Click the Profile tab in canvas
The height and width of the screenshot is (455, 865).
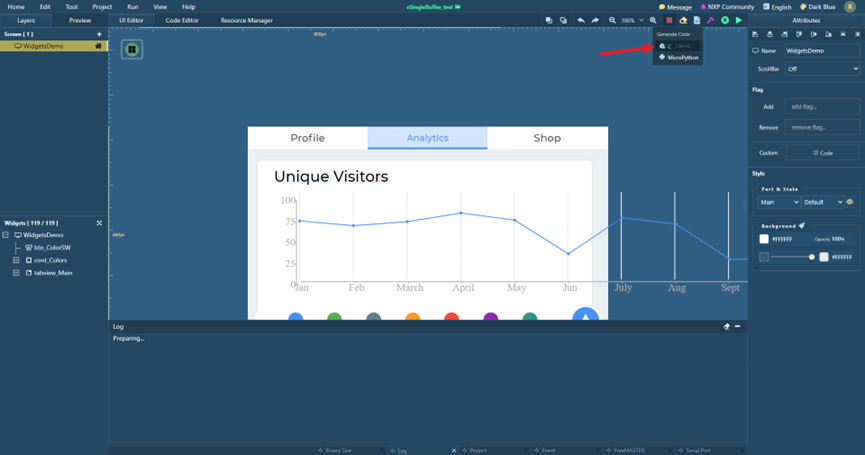(x=308, y=138)
